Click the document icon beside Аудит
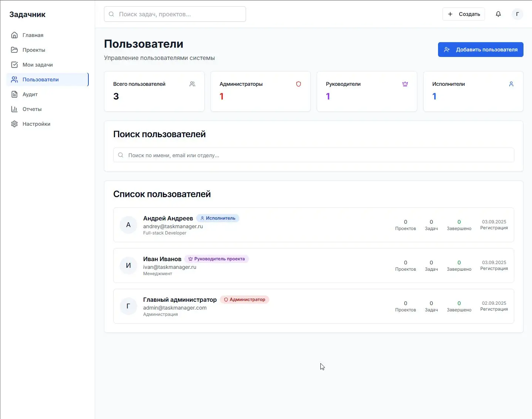This screenshot has width=532, height=419. click(x=14, y=94)
